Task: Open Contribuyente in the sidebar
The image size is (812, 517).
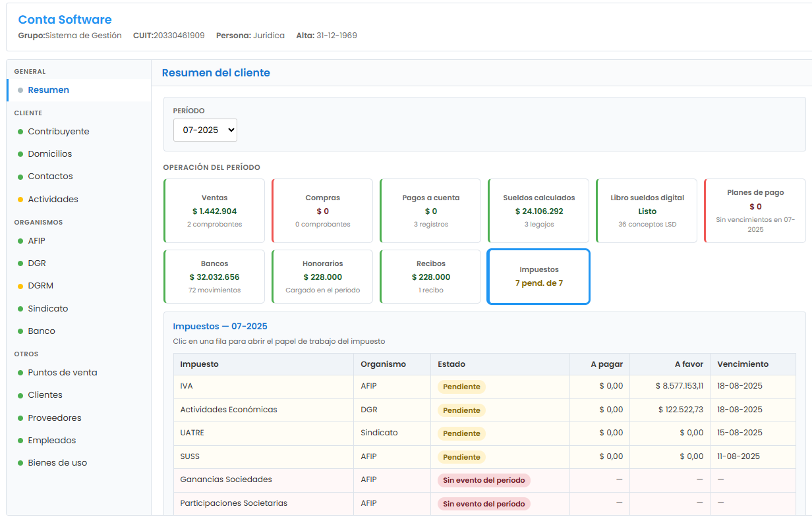Action: pos(78,132)
